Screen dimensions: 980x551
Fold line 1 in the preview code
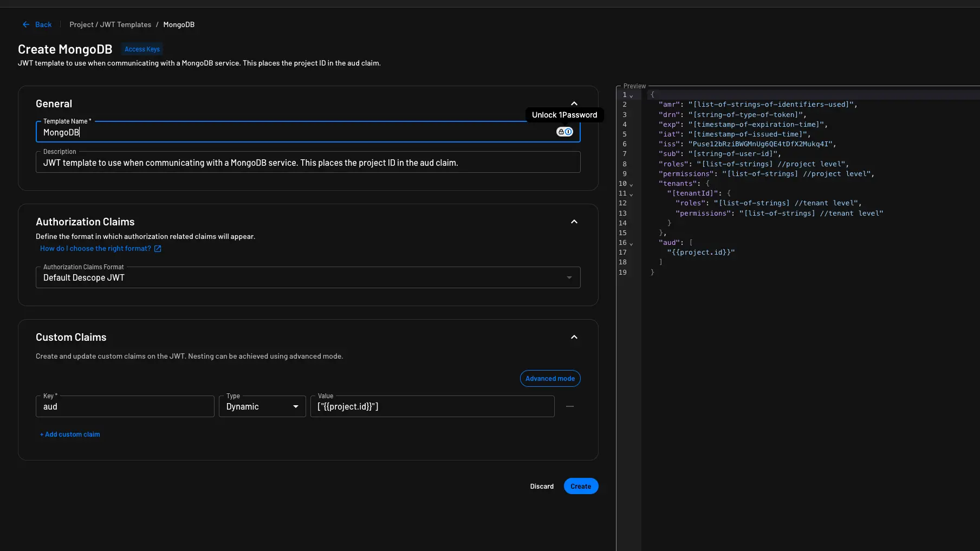tap(631, 95)
